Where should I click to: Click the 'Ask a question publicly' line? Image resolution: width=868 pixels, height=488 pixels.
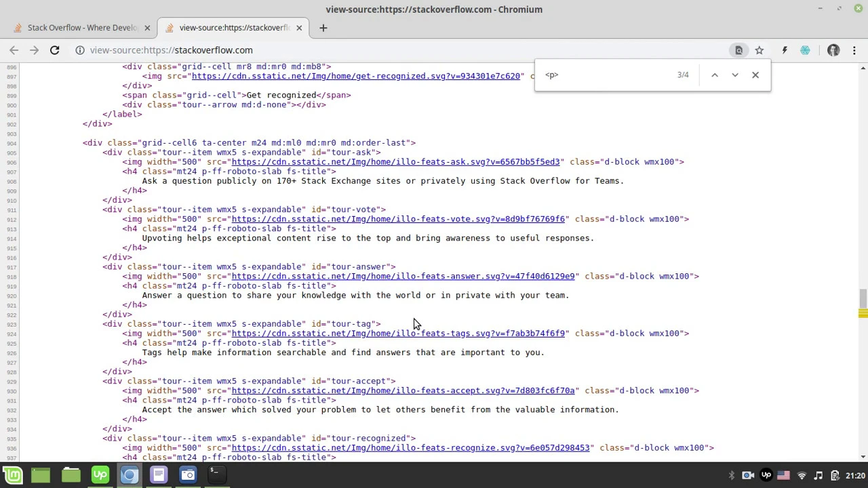pos(382,181)
